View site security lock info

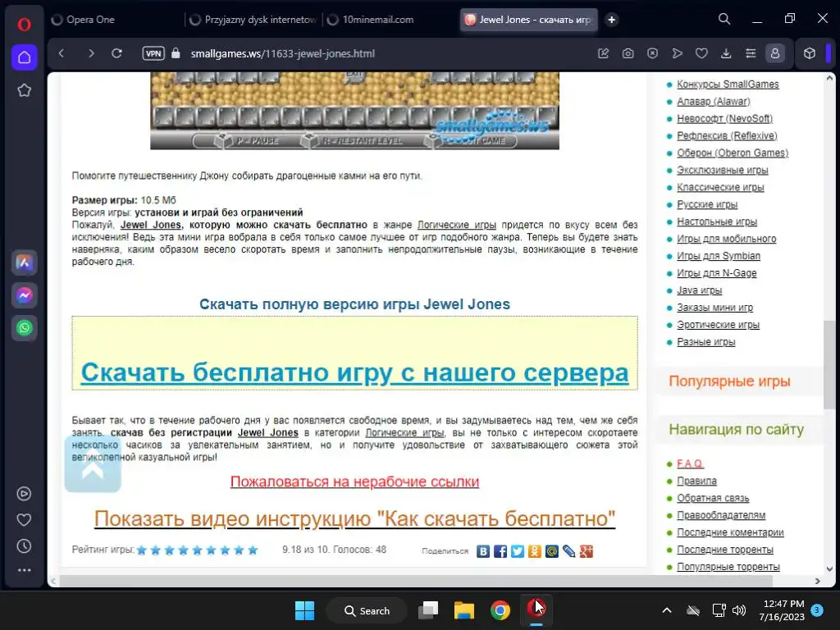pos(176,53)
